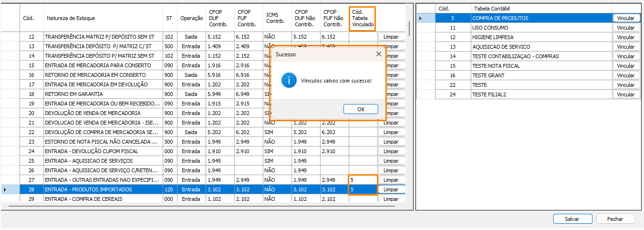The height and width of the screenshot is (230, 644).
Task: Select row DEVOLUÇÃO DE VENDA DE MERCADORIA
Action: [202, 113]
